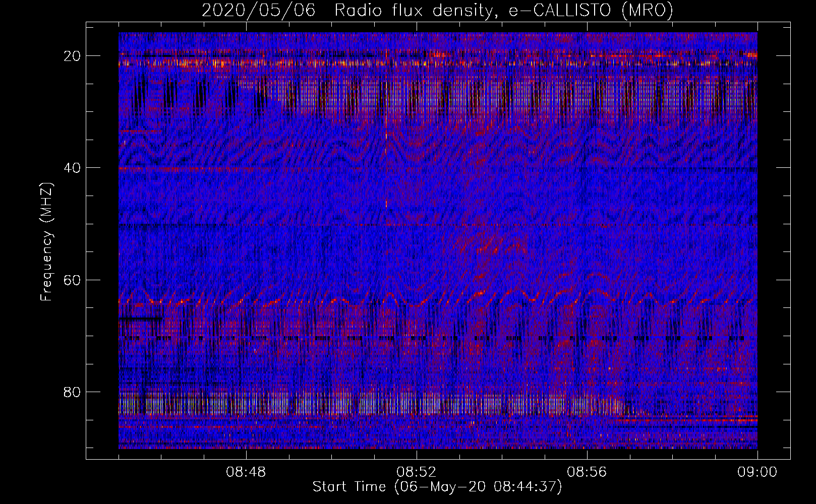
Task: Click the '08:56' time tick label
Action: pyautogui.click(x=587, y=472)
